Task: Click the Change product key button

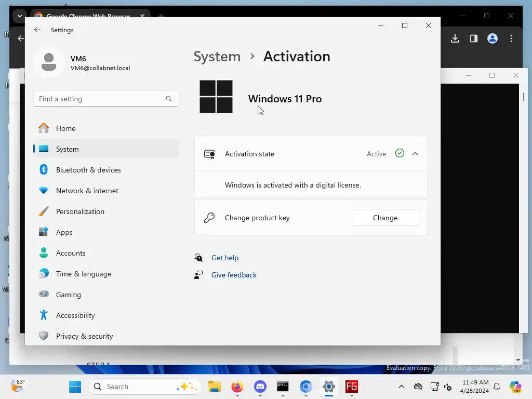Action: pos(385,218)
